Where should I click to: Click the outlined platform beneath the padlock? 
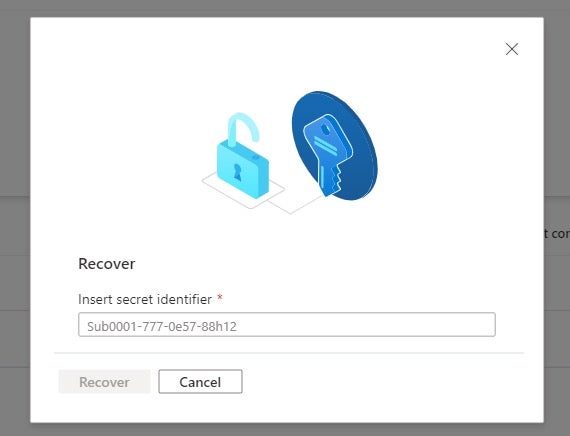243,190
